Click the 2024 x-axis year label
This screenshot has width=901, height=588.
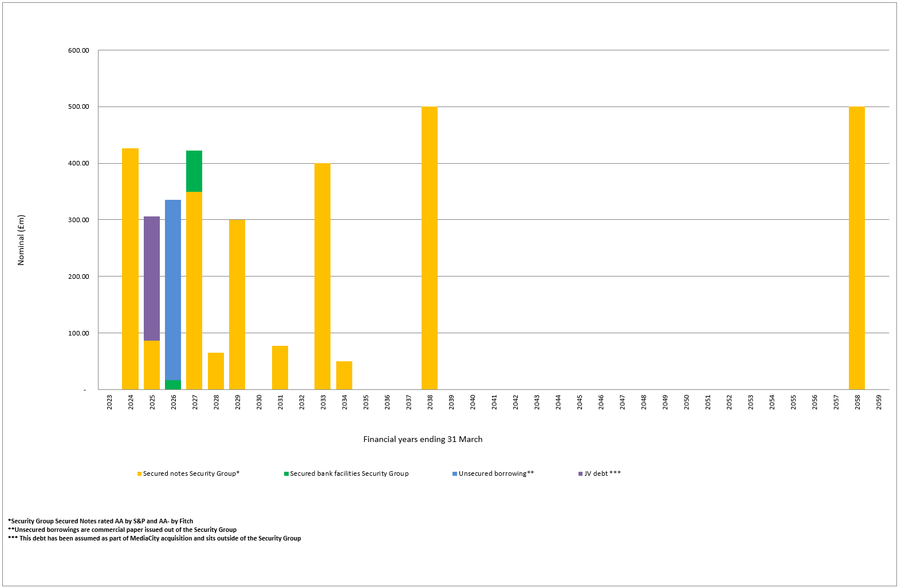click(x=131, y=402)
